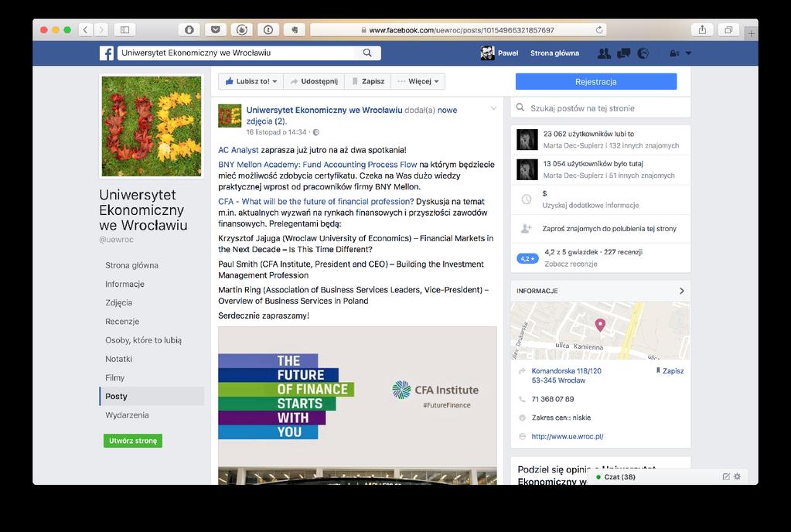The width and height of the screenshot is (791, 532).
Task: Click the 4,2 star rating badge
Action: coord(527,258)
